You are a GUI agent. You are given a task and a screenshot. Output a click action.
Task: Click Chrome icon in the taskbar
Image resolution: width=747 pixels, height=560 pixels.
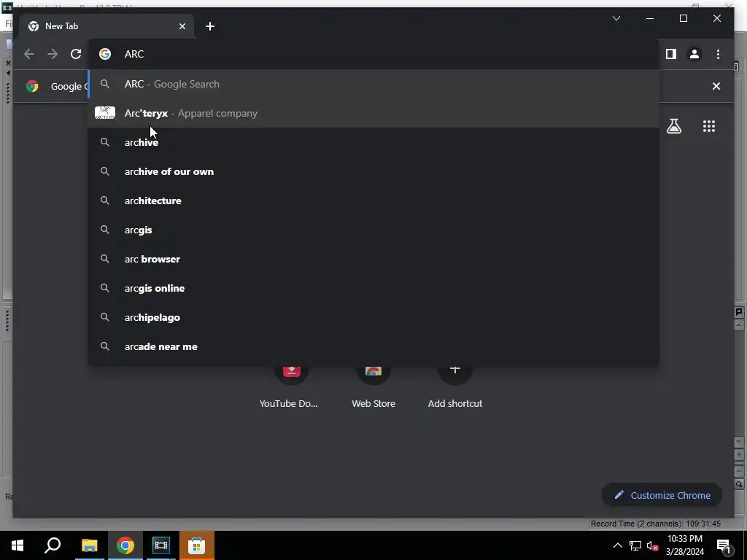pyautogui.click(x=125, y=545)
